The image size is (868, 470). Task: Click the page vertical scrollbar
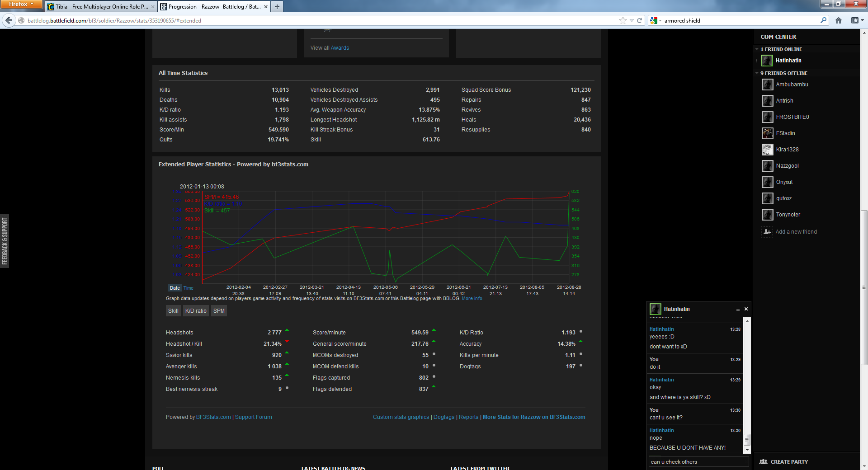(x=864, y=287)
